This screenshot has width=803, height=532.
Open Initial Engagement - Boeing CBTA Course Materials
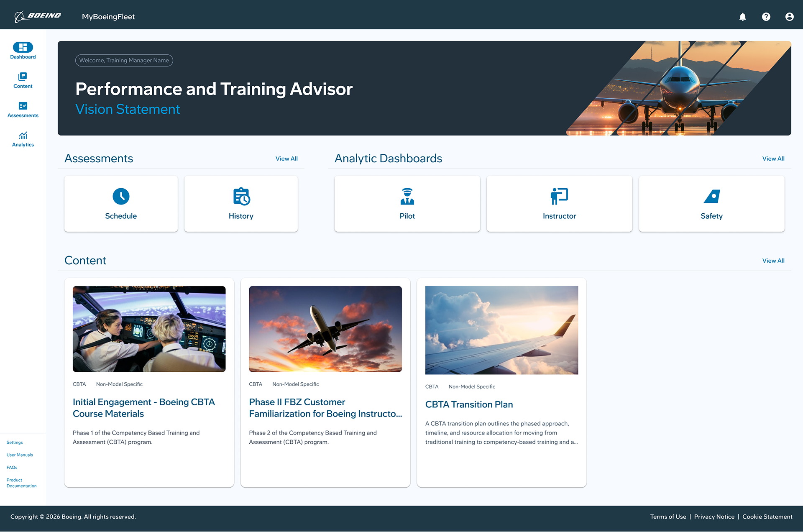[144, 408]
